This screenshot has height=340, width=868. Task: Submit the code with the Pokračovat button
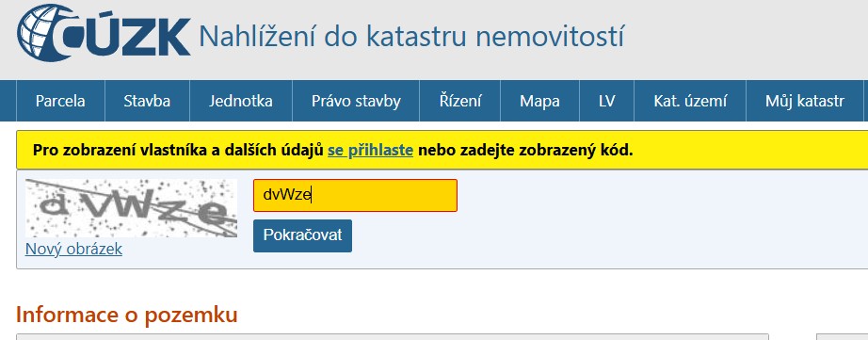point(302,235)
